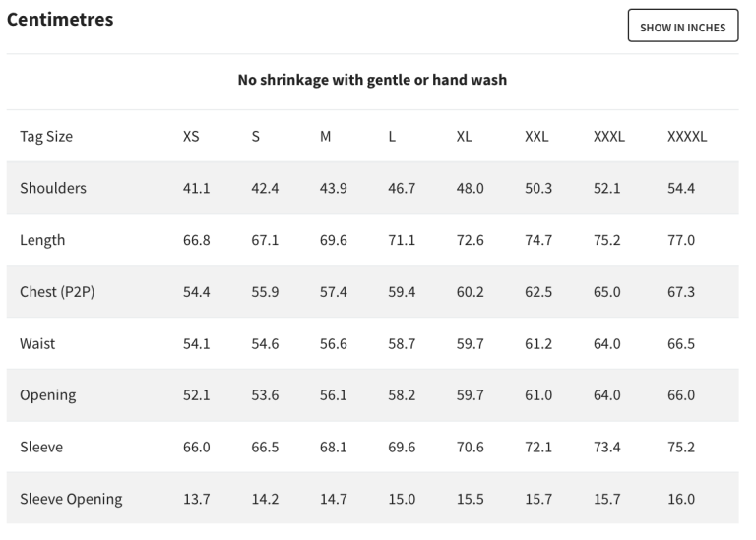756x540 pixels.
Task: Select Chest value 55.9 for size S
Action: pos(265,292)
